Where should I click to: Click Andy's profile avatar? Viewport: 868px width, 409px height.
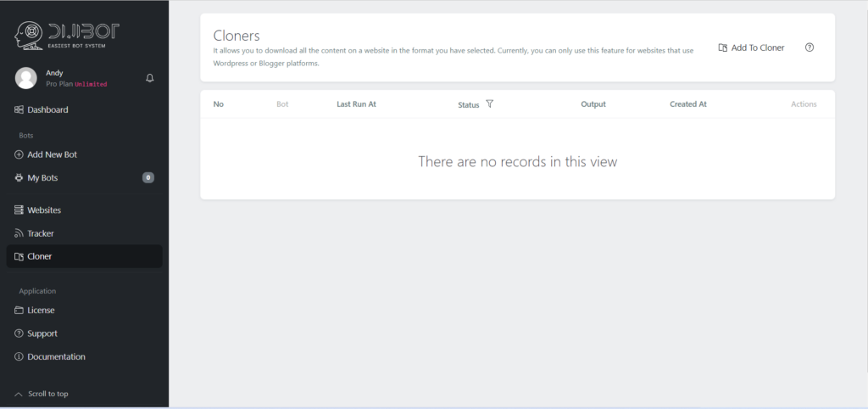click(26, 78)
